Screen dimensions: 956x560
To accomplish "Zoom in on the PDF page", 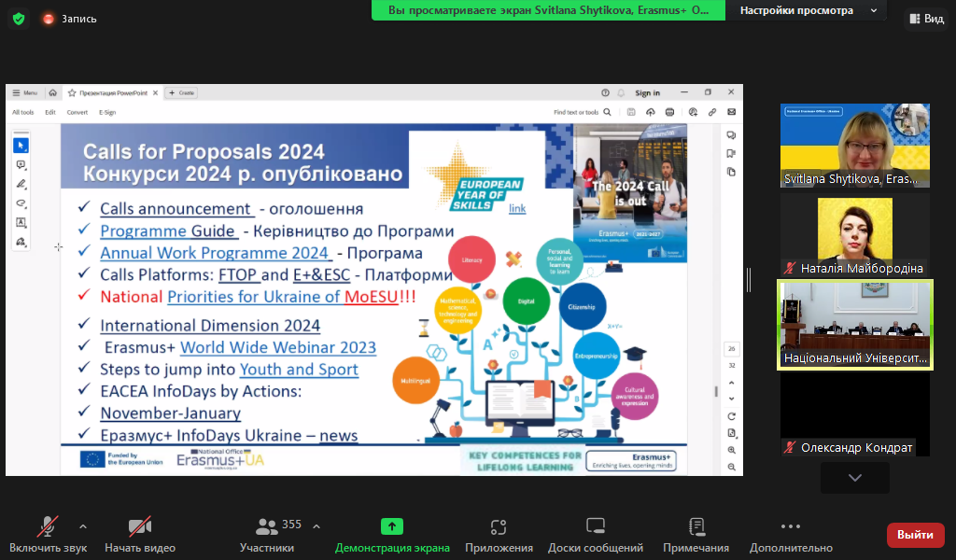I will tap(732, 450).
